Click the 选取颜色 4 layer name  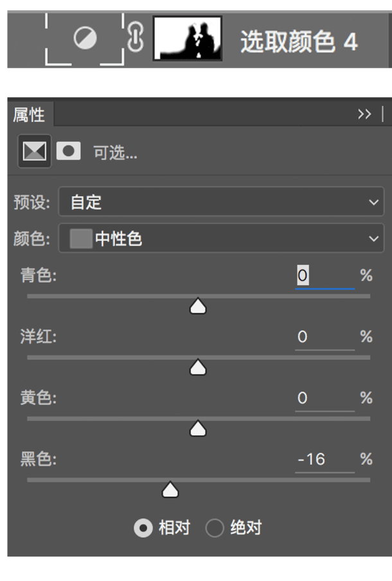pyautogui.click(x=298, y=42)
